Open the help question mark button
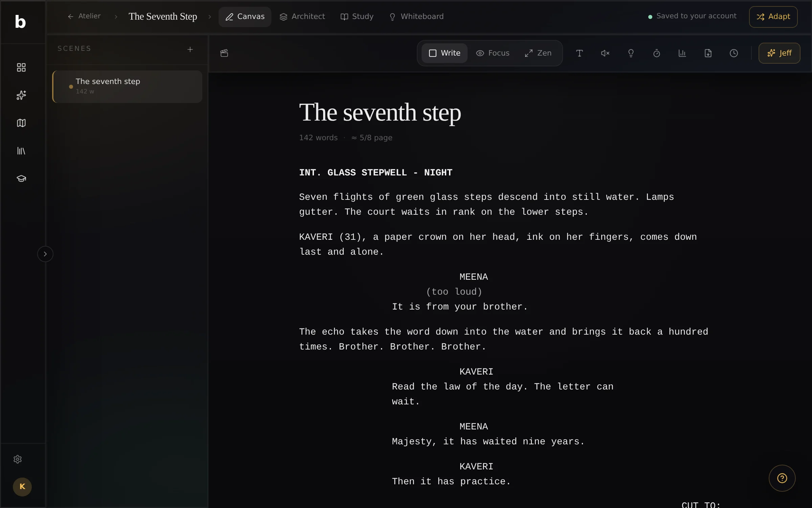 pyautogui.click(x=782, y=478)
